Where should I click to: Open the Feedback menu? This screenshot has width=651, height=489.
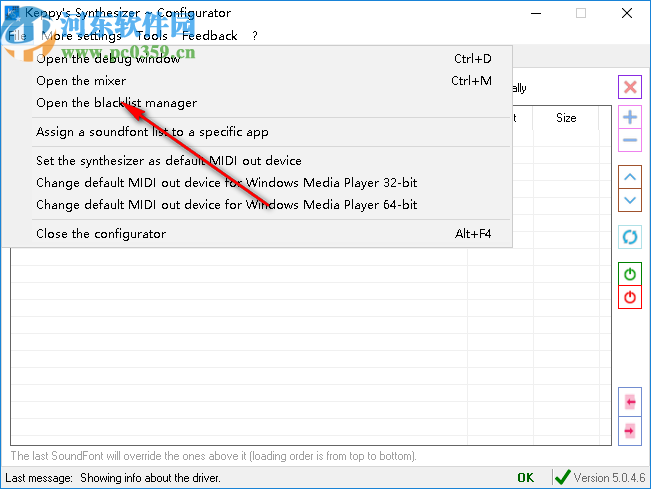210,36
